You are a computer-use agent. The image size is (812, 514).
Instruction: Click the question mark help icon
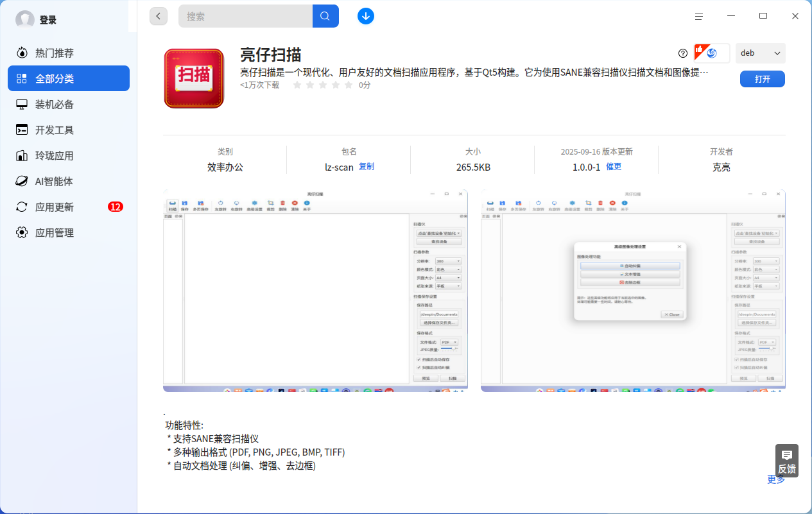pos(683,53)
